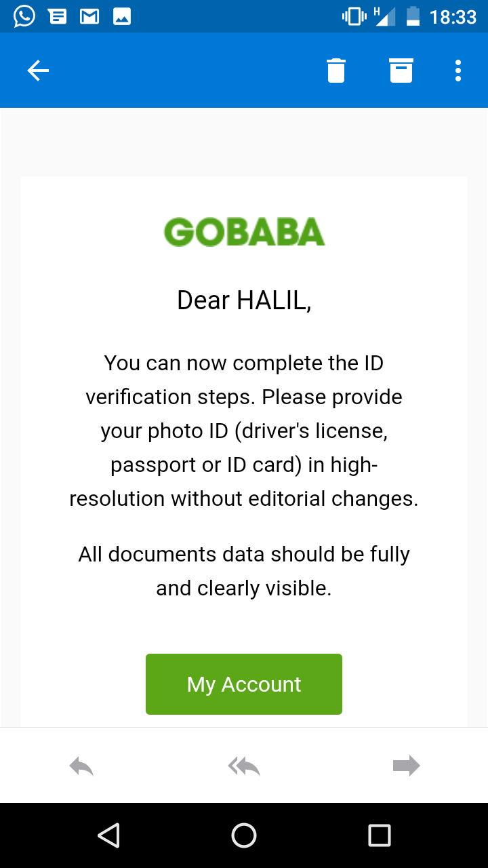Tap the Android home circle button

coord(244,835)
